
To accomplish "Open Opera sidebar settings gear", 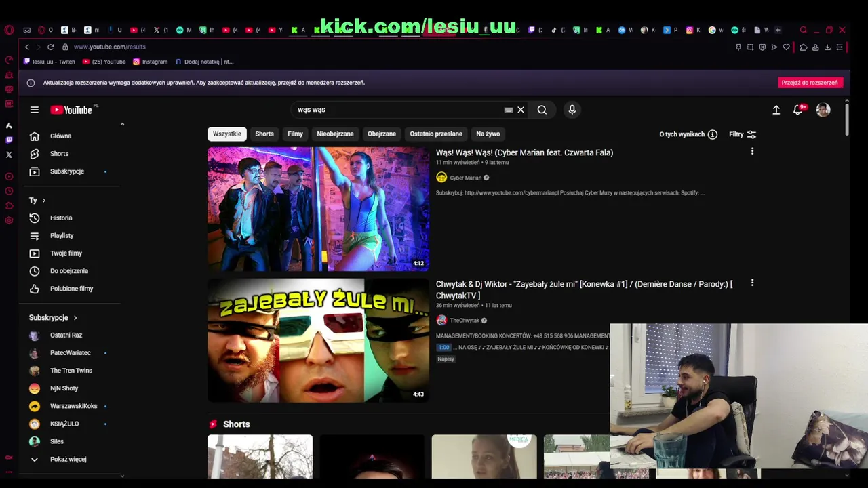I will click(9, 220).
